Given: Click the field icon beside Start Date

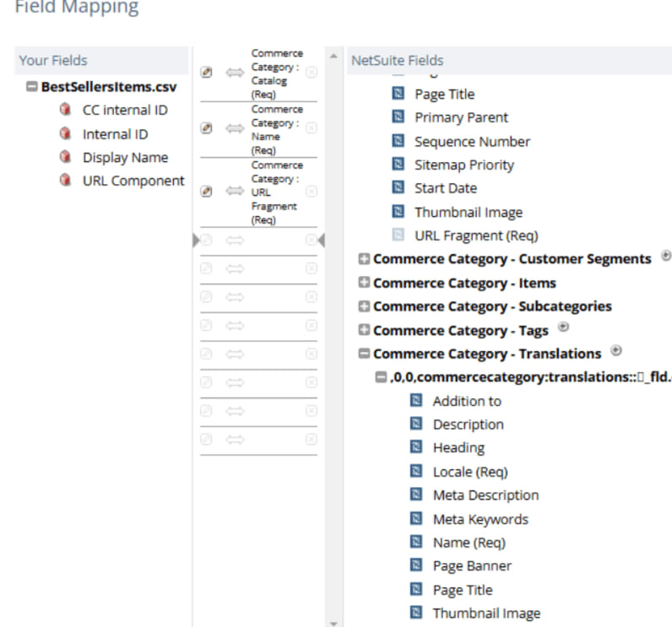Looking at the screenshot, I should (x=398, y=187).
